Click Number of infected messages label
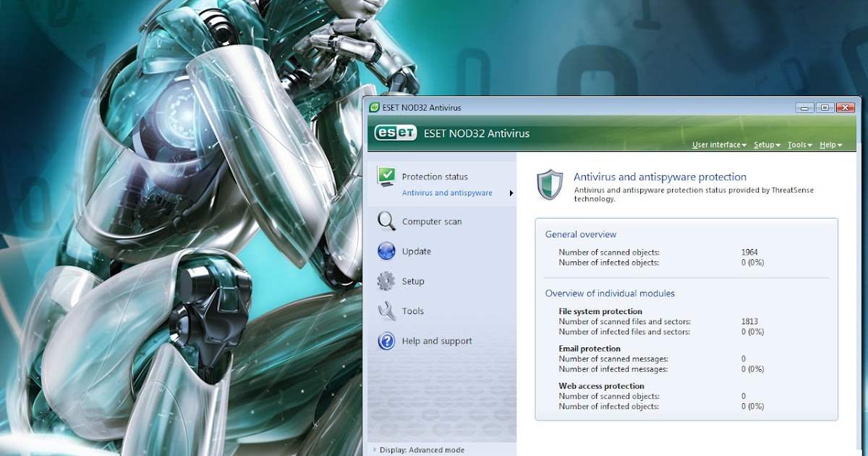The image size is (868, 456). (x=613, y=369)
